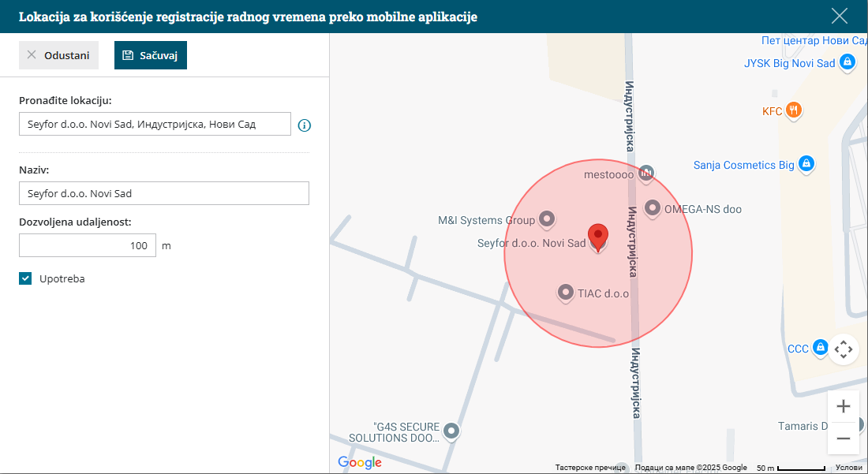
Task: Zoom out the map with minus button
Action: [843, 439]
